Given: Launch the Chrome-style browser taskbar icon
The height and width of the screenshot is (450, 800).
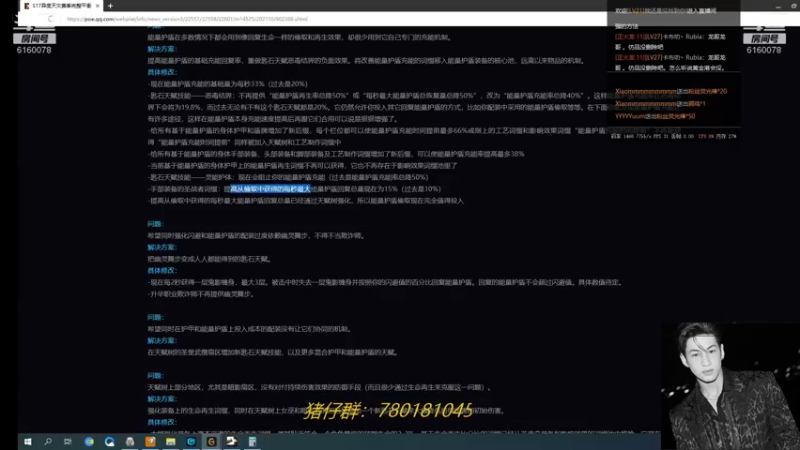Looking at the screenshot, I should pos(89,442).
